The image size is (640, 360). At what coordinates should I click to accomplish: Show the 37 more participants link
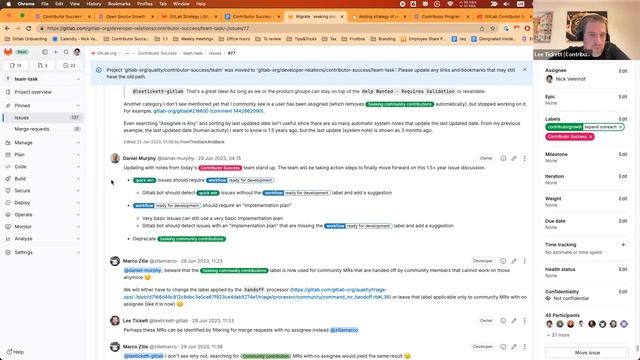point(558,335)
